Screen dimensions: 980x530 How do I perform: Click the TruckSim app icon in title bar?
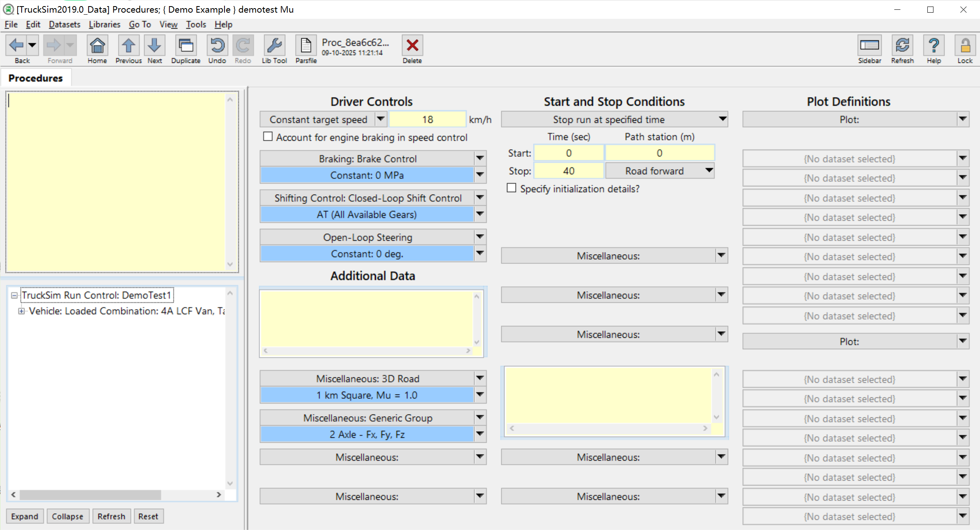click(x=8, y=9)
